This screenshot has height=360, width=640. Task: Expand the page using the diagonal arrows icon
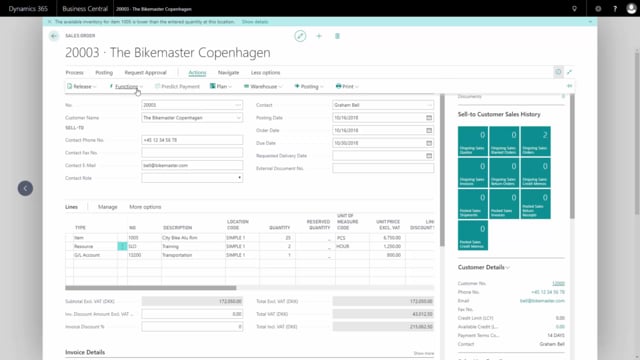(569, 72)
